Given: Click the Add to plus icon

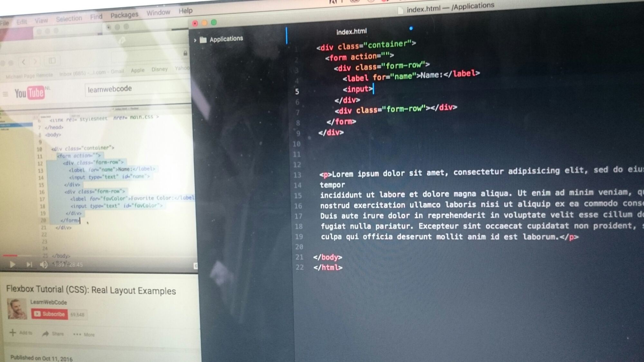Looking at the screenshot, I should coord(13,332).
